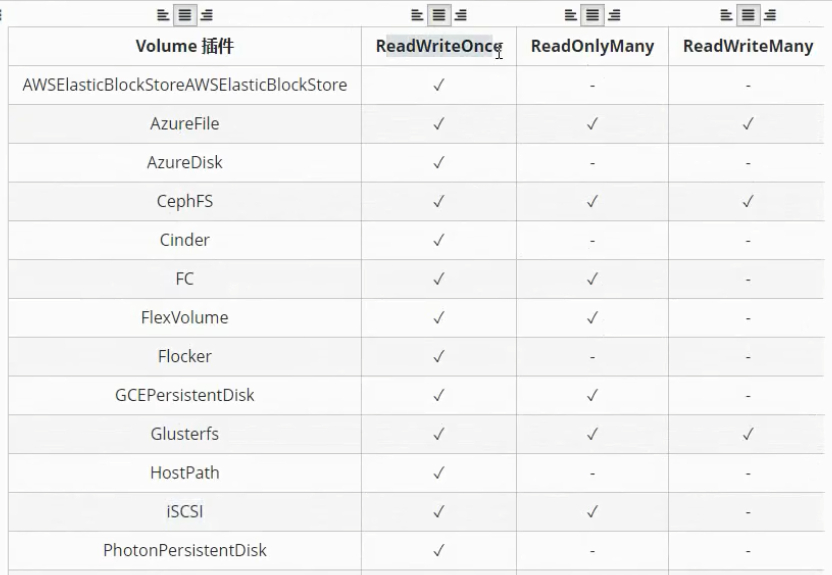832x575 pixels.
Task: Click the HostPath cell
Action: [x=185, y=472]
